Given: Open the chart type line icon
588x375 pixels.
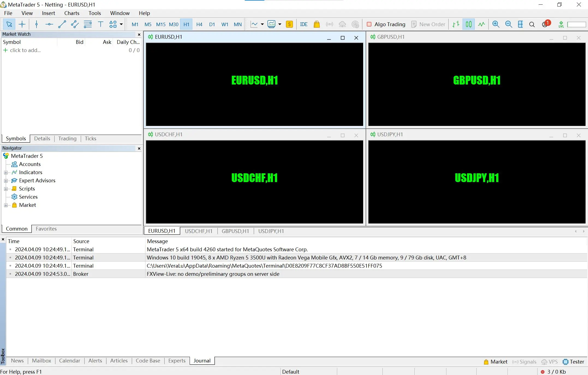Looking at the screenshot, I should pos(254,24).
